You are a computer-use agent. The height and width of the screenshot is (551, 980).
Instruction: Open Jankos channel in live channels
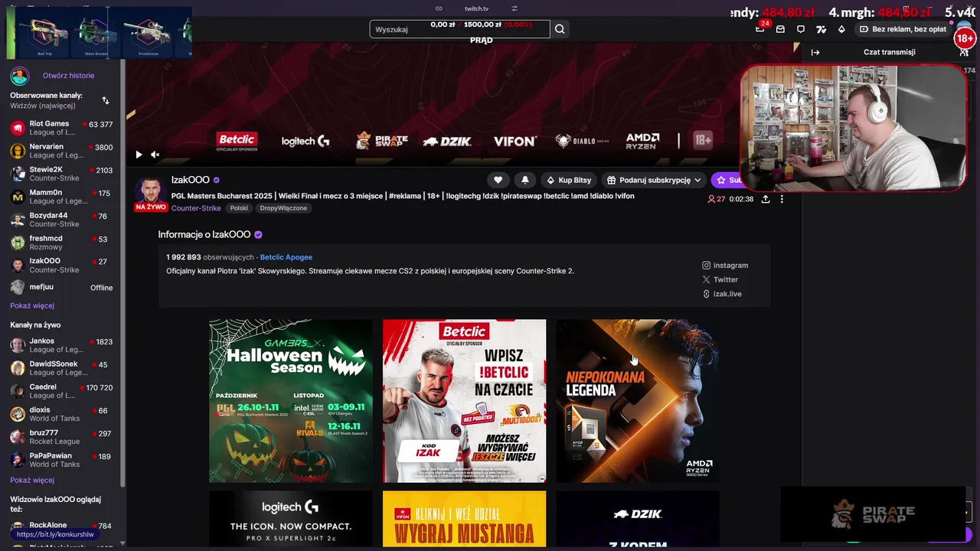click(61, 345)
